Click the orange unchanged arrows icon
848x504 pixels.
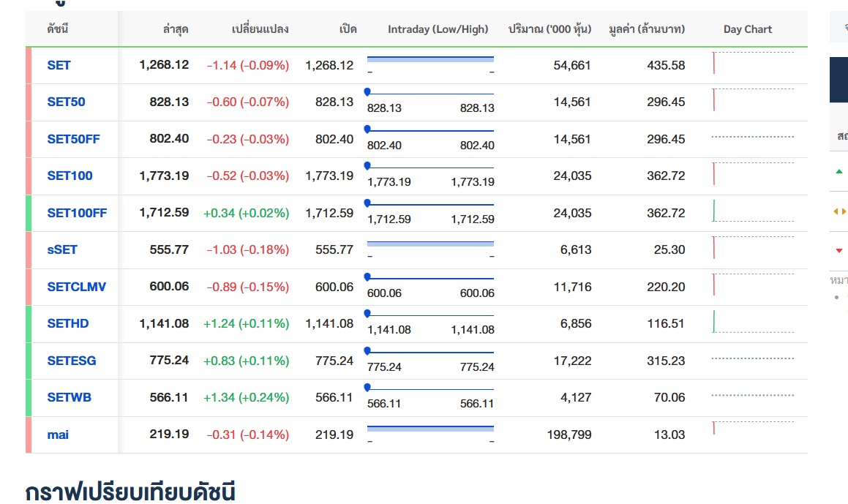tap(838, 211)
